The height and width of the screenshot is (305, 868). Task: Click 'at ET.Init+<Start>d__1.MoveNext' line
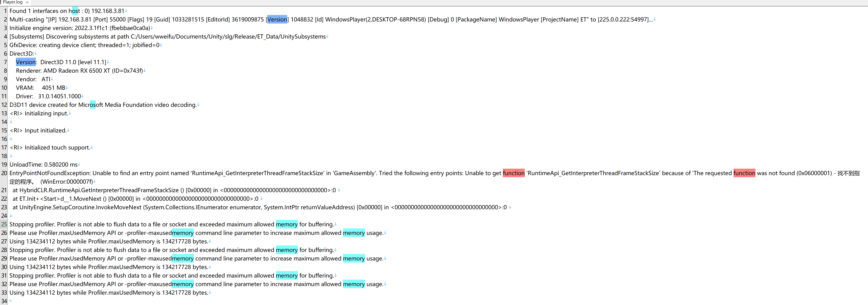135,199
